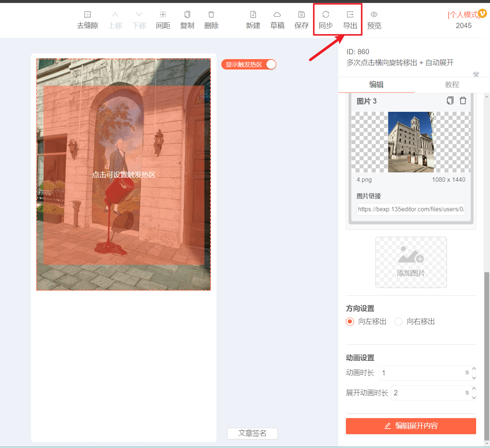Click the 图片 3 card heading
Viewport: 490px width, 448px height.
[x=366, y=101]
